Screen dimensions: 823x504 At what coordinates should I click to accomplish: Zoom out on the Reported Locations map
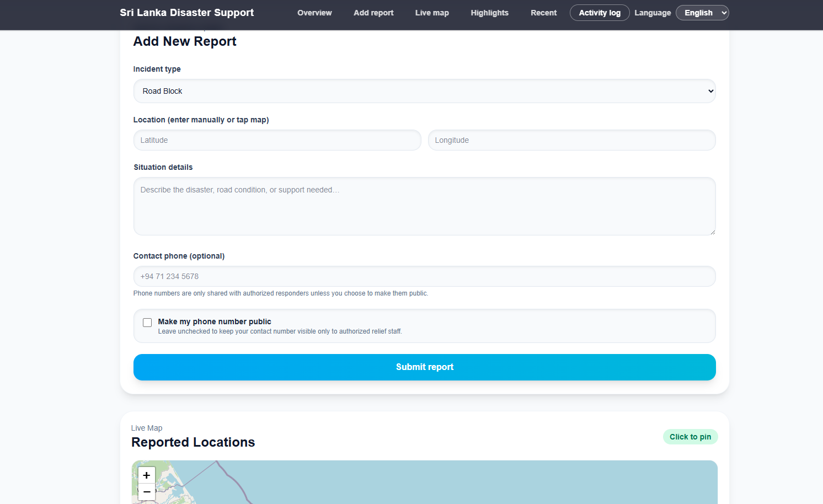146,492
